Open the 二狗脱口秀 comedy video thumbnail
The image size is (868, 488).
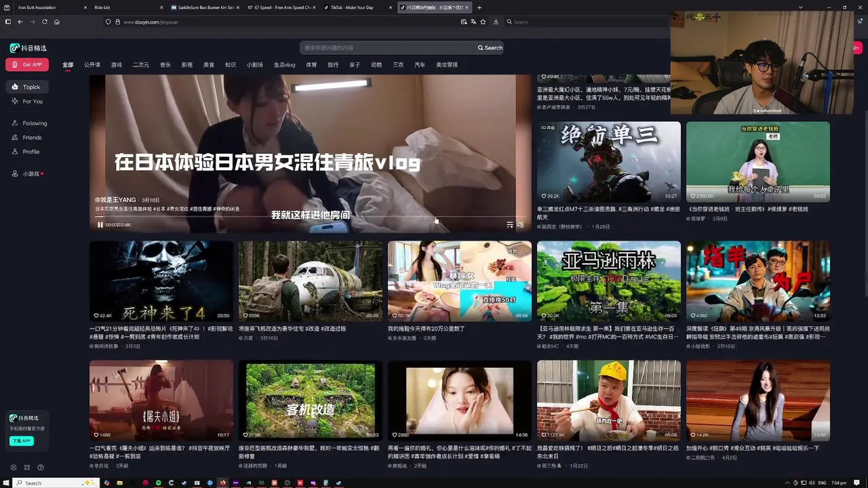click(758, 400)
